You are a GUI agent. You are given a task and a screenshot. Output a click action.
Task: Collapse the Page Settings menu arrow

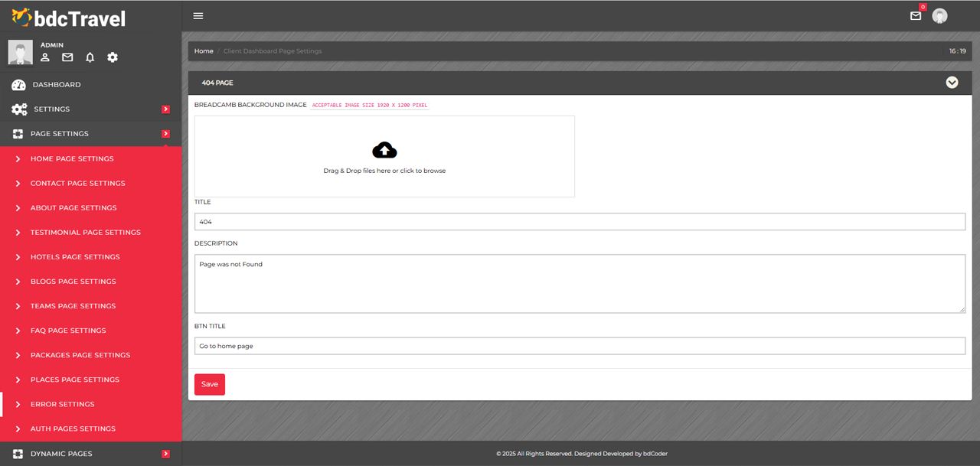pos(165,134)
